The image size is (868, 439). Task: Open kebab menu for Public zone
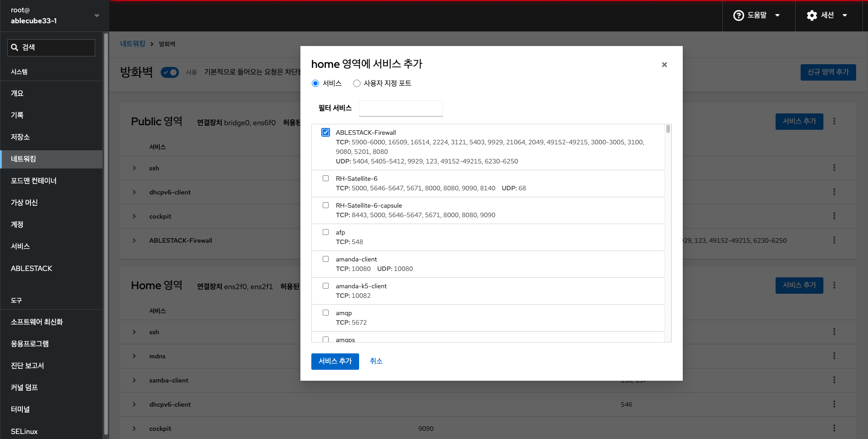(x=834, y=121)
